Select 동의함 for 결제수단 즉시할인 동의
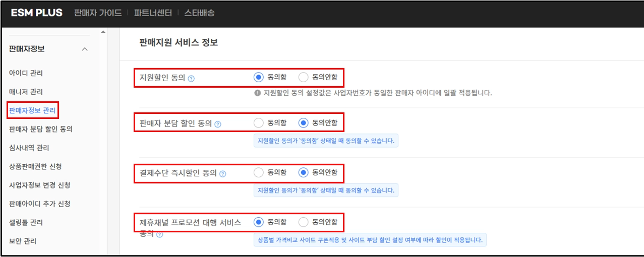 click(x=259, y=172)
